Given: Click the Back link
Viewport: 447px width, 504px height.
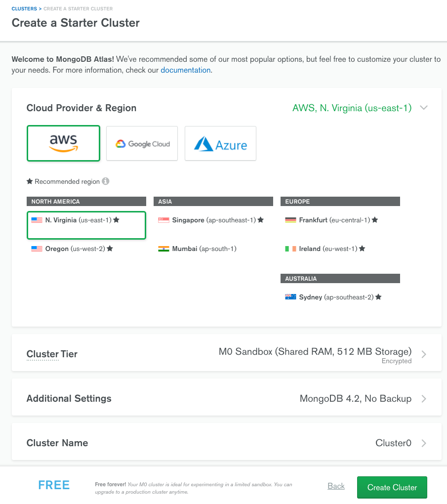Looking at the screenshot, I should pos(336,486).
